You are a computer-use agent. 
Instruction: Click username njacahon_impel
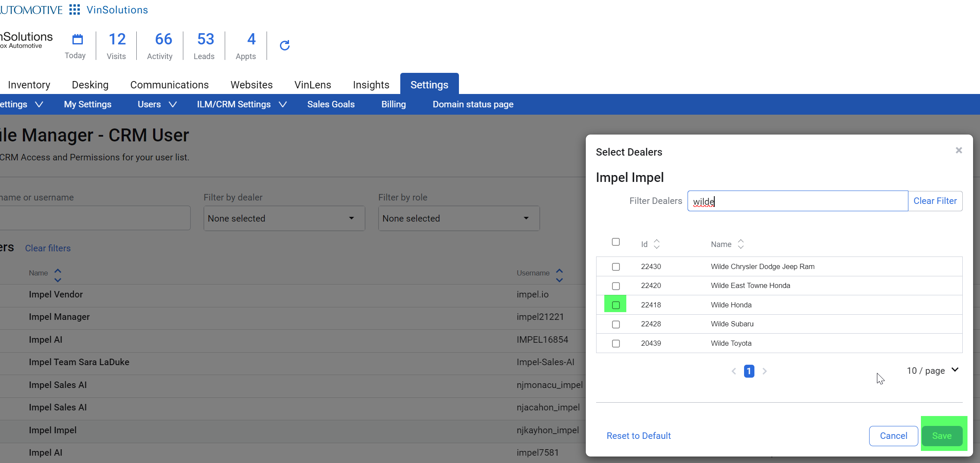(x=548, y=407)
